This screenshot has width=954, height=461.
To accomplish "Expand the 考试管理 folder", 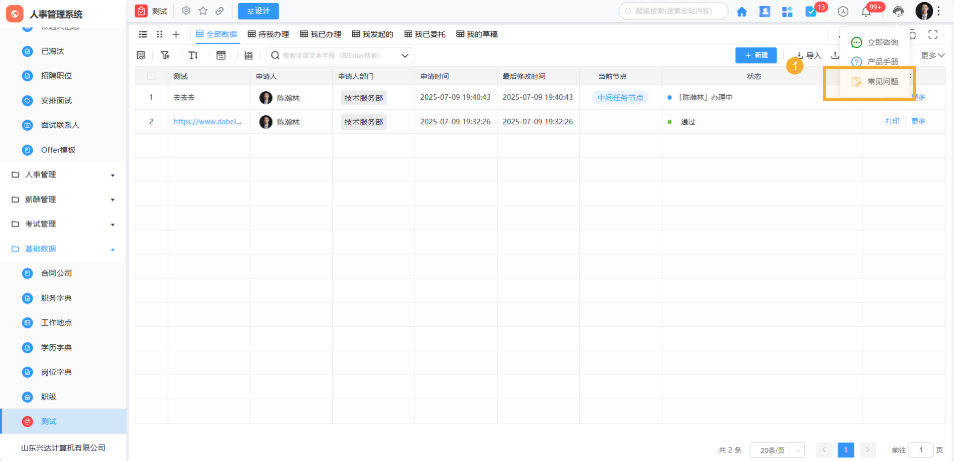I will click(63, 224).
